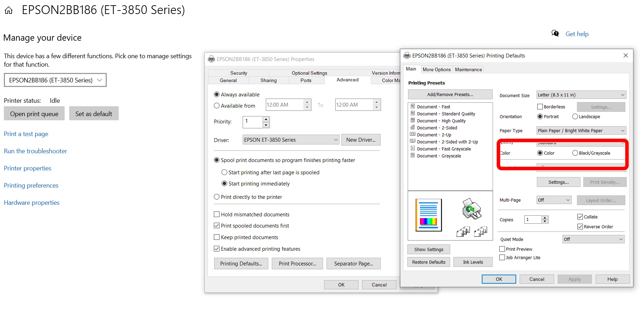Image resolution: width=644 pixels, height=317 pixels.
Task: Open the Optional Settings tab
Action: coord(309,73)
